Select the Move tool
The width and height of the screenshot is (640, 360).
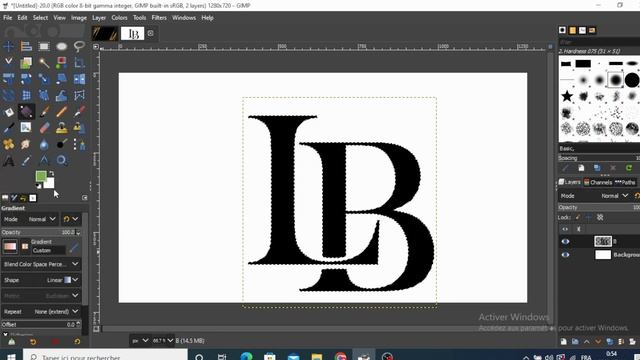point(8,46)
